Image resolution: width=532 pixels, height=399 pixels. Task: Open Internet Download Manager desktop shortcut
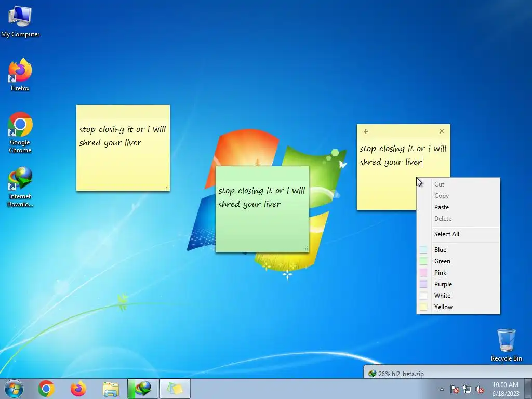click(20, 187)
